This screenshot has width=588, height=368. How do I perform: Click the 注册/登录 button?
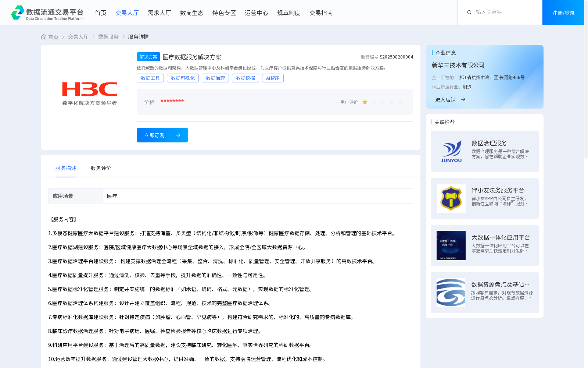tap(563, 13)
